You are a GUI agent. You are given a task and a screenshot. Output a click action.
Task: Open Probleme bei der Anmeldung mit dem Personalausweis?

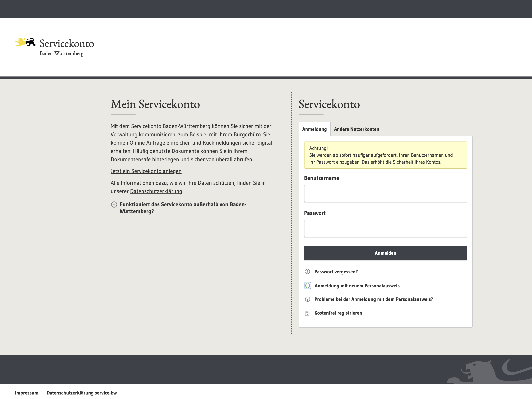click(x=374, y=299)
